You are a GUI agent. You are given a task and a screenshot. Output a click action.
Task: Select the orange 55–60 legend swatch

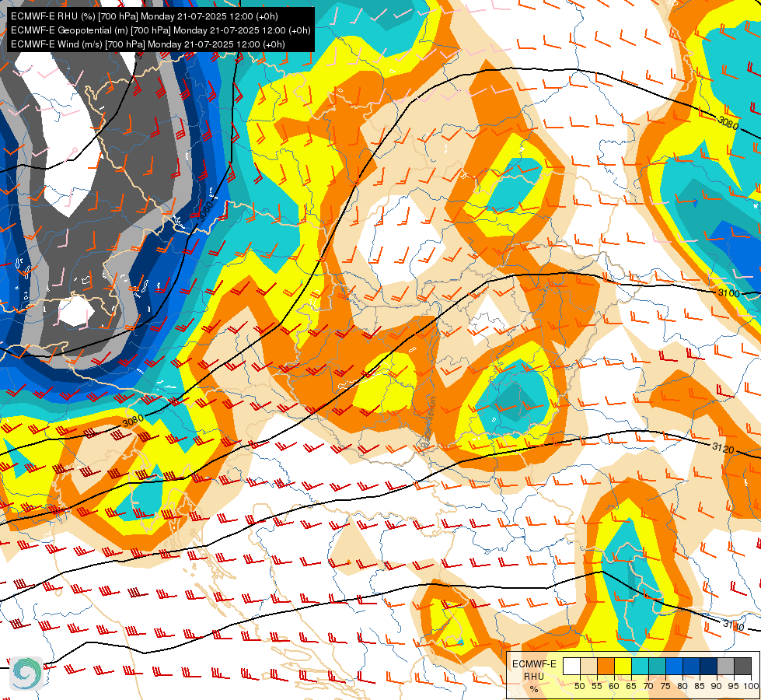click(x=606, y=667)
